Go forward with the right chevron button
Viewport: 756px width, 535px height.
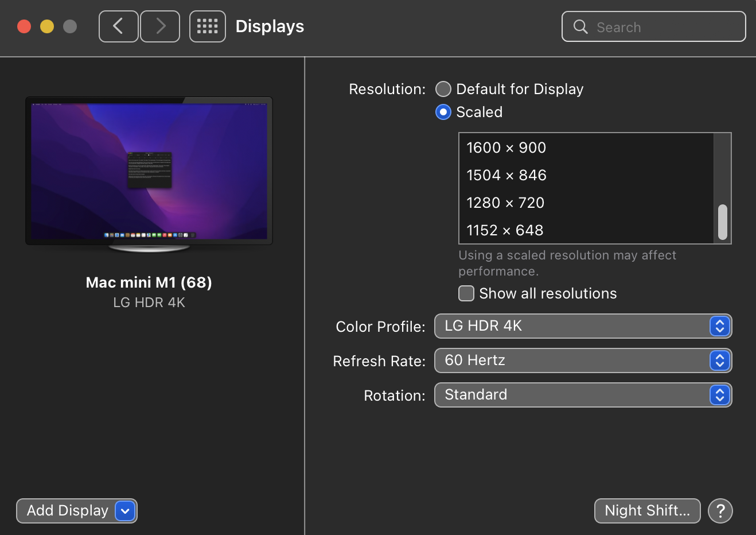[x=160, y=26]
